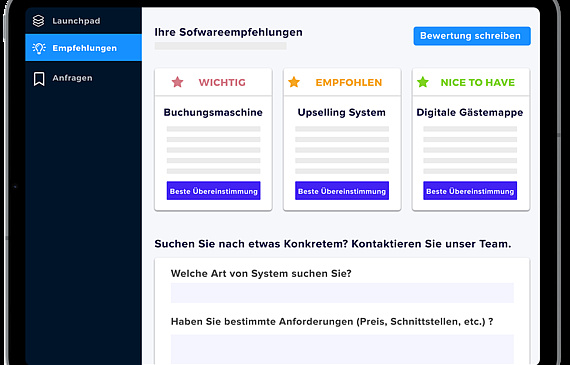Open the Digitale Gästemappe card title
This screenshot has width=570, height=365.
click(470, 112)
